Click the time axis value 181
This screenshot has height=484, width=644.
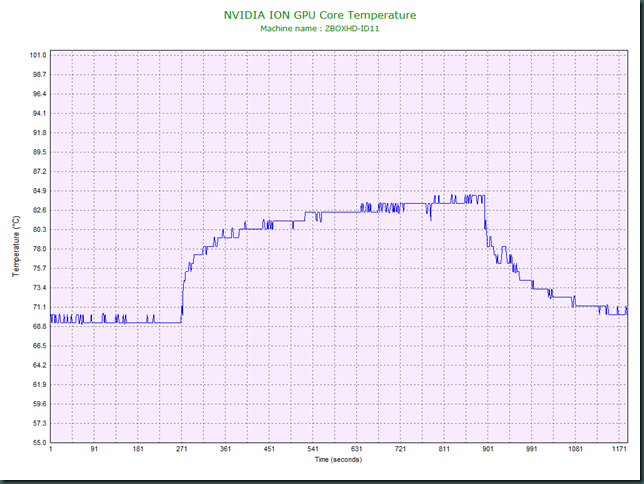(x=138, y=449)
